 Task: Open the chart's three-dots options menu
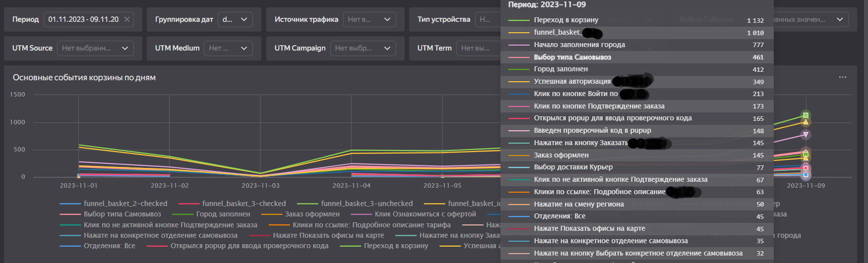tap(843, 77)
